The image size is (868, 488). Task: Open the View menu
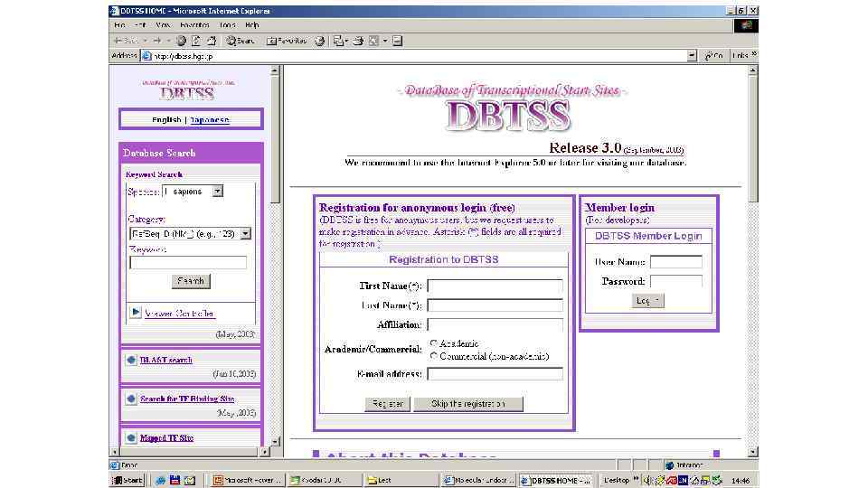point(163,25)
